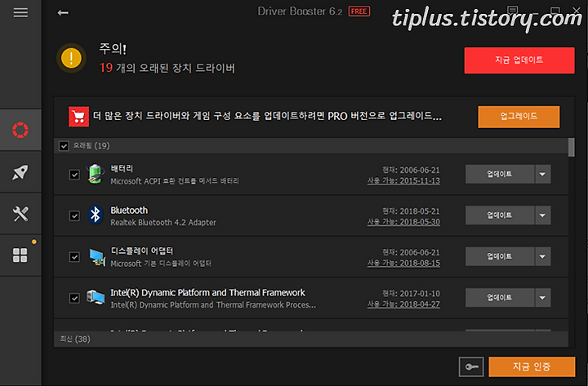Open available version link 2015-11-13

point(403,180)
